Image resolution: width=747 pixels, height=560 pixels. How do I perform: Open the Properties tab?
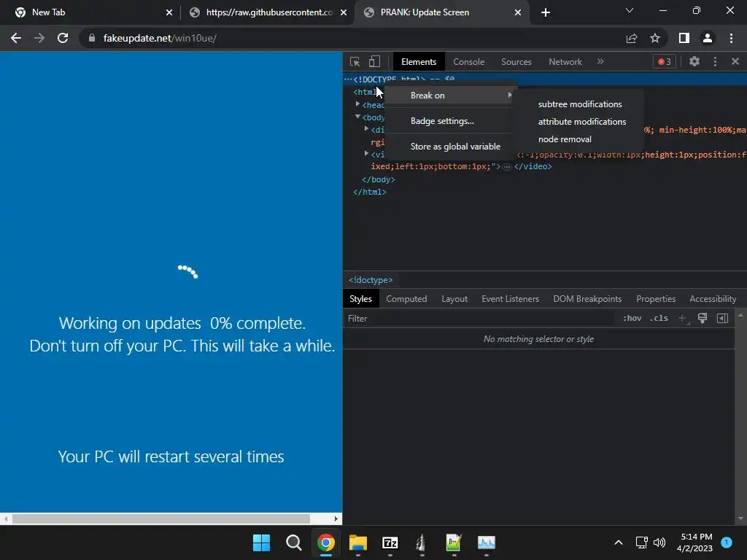pyautogui.click(x=656, y=299)
